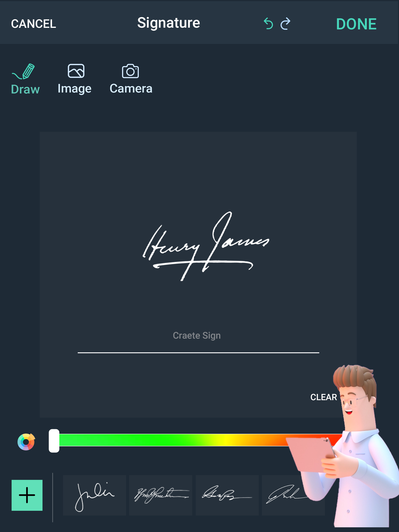Image resolution: width=399 pixels, height=532 pixels.
Task: Switch to the Draw tab label
Action: [25, 89]
